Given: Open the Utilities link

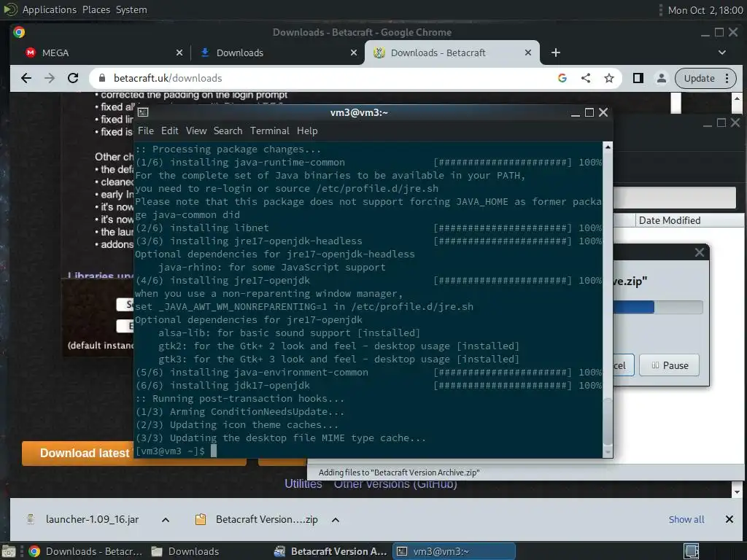Looking at the screenshot, I should (303, 484).
